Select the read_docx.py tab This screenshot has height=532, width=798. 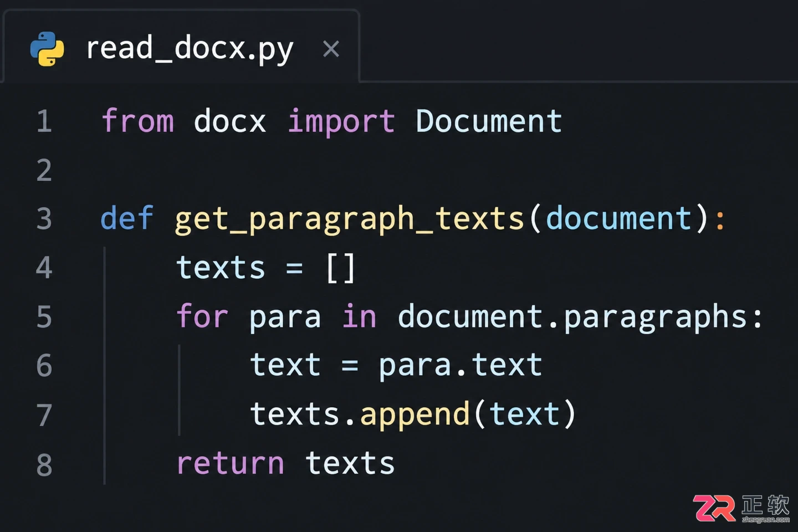point(182,47)
